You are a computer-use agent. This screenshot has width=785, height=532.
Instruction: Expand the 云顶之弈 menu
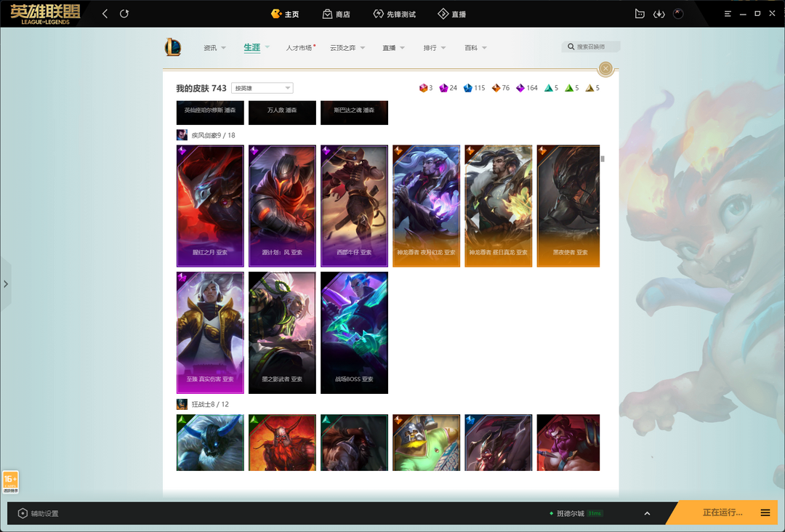pos(347,48)
